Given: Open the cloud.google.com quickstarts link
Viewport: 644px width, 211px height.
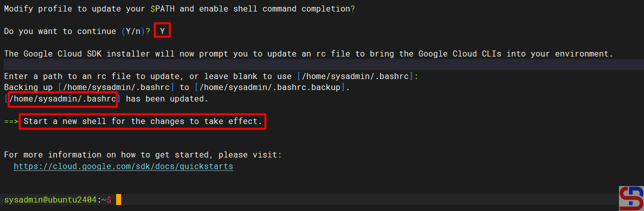Looking at the screenshot, I should click(123, 166).
